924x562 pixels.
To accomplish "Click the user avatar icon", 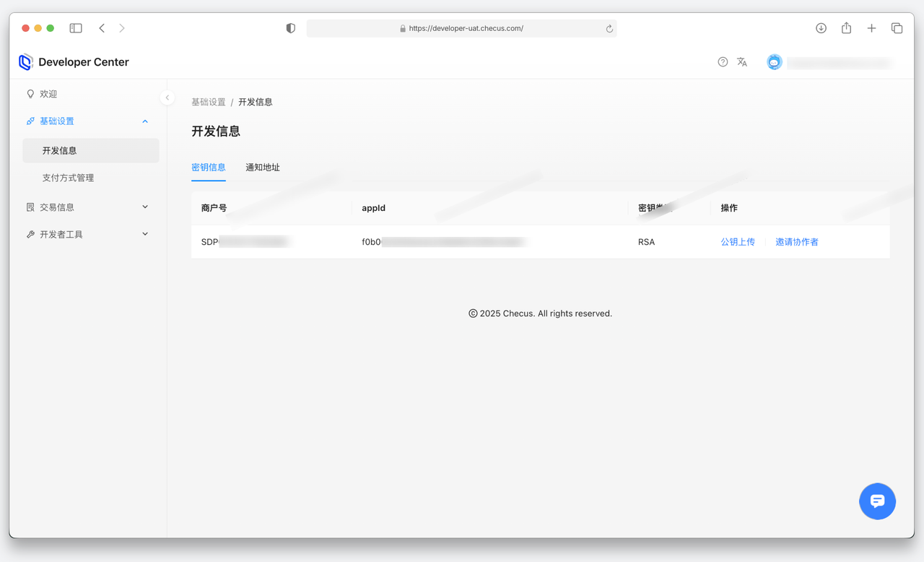I will (x=775, y=62).
